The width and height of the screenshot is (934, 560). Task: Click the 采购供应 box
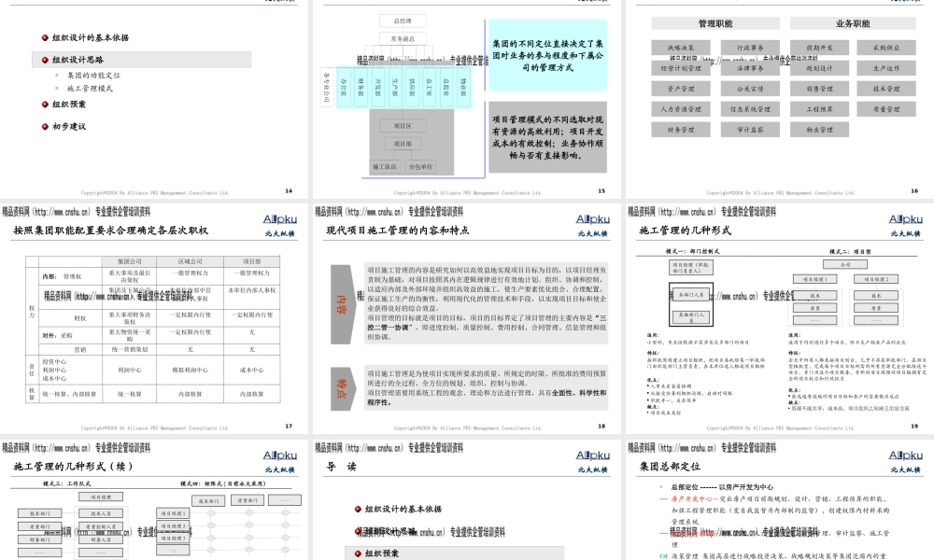(x=886, y=48)
